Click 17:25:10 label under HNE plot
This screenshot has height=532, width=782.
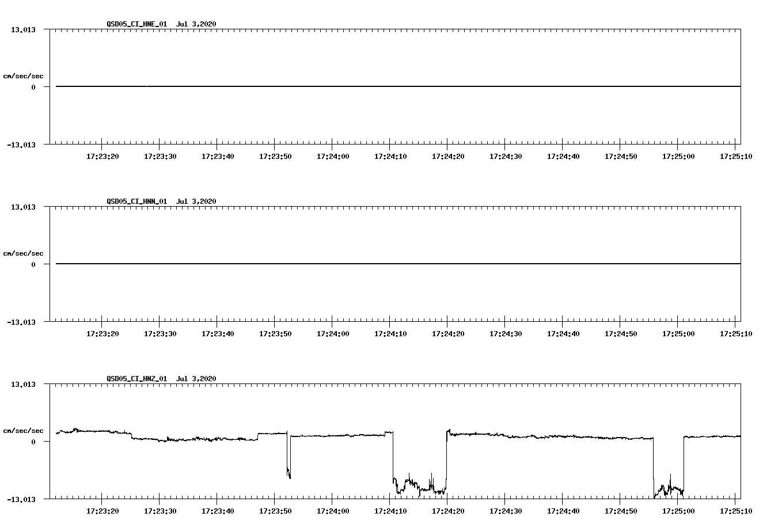736,157
